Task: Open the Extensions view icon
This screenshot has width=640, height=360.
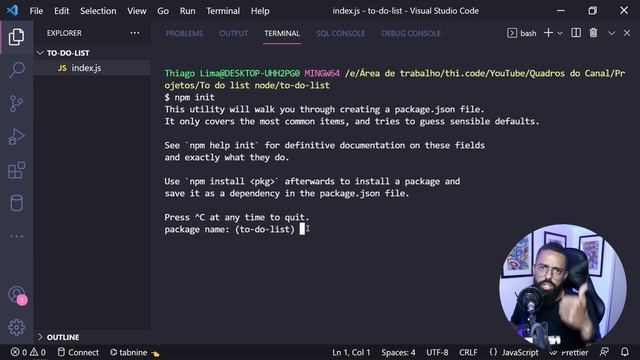Action: click(16, 170)
